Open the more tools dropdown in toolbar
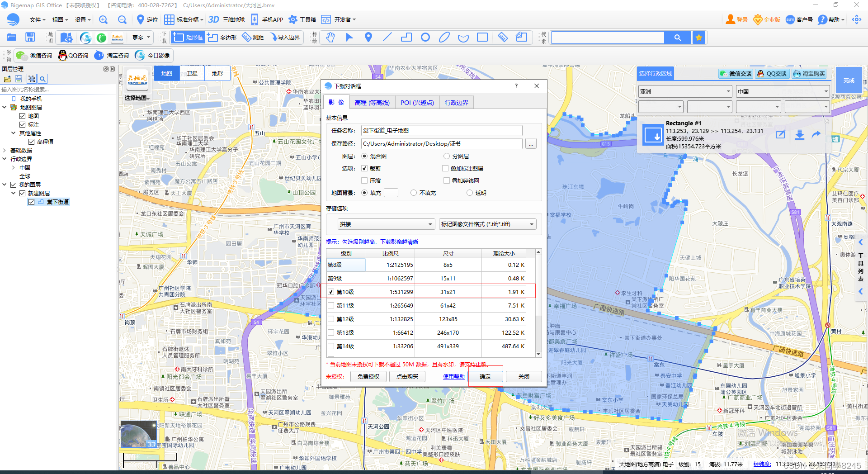This screenshot has height=474, width=868. coord(141,38)
